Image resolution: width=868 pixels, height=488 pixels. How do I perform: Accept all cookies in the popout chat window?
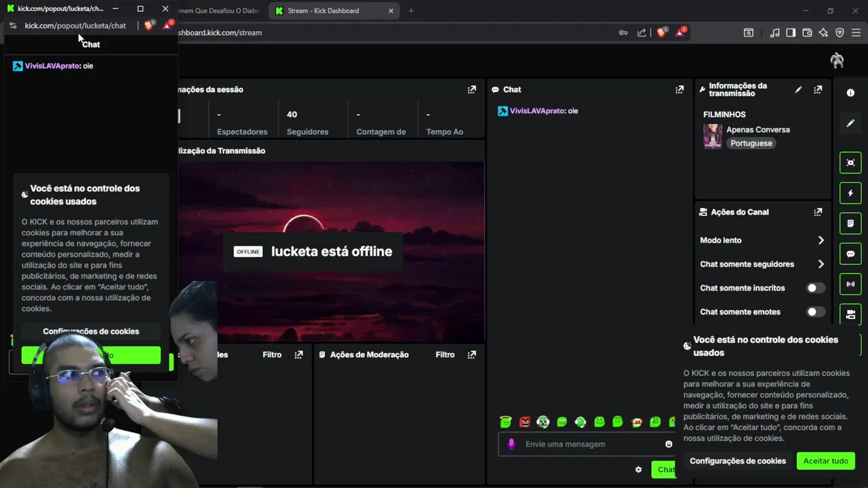[x=91, y=355]
